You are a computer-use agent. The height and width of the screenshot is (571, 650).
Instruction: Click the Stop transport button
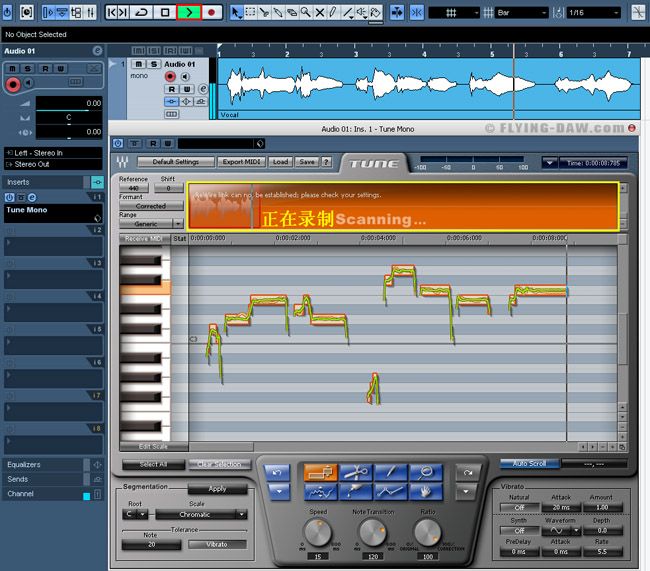tap(165, 12)
